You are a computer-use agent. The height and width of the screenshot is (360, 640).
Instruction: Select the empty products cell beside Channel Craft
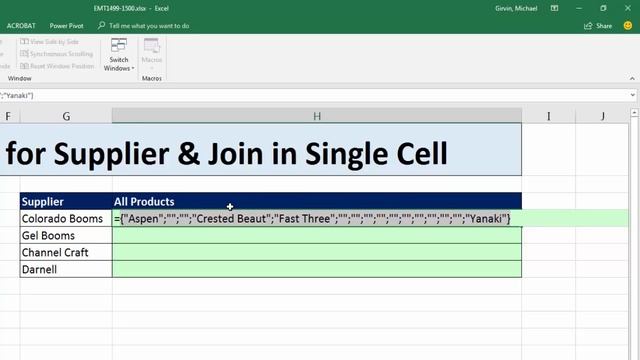(x=317, y=253)
